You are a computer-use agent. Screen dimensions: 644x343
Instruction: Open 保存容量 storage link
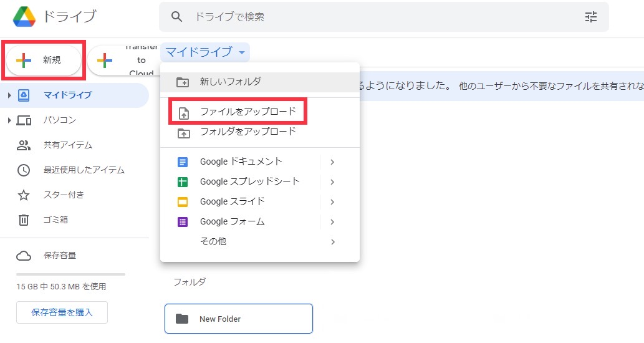tap(60, 256)
